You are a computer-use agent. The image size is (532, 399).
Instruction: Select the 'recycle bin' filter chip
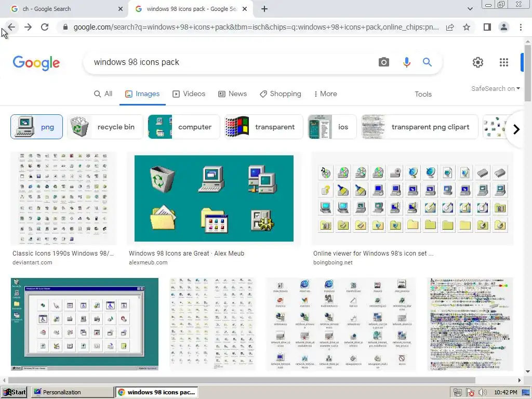[x=105, y=127]
